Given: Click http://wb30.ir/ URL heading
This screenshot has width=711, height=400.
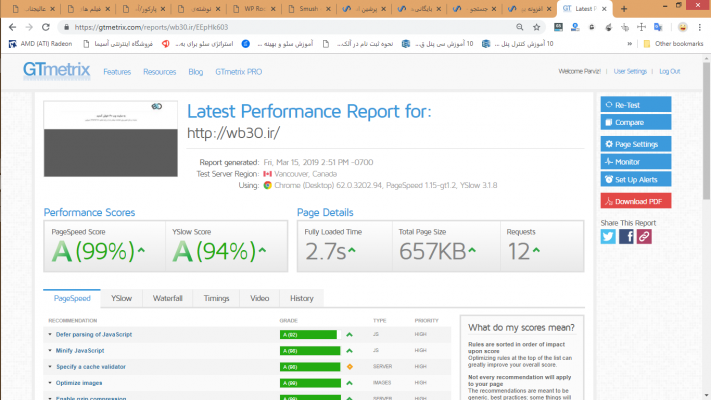Looking at the screenshot, I should (x=233, y=133).
